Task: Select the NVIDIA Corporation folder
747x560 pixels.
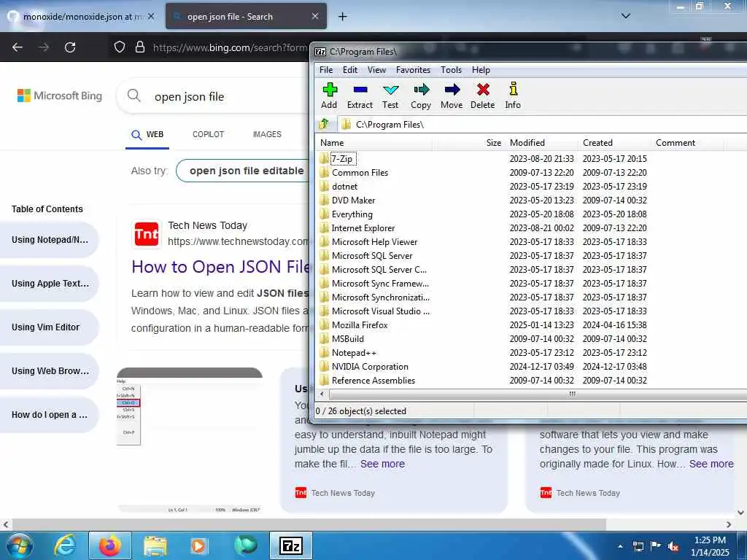Action: (x=370, y=366)
